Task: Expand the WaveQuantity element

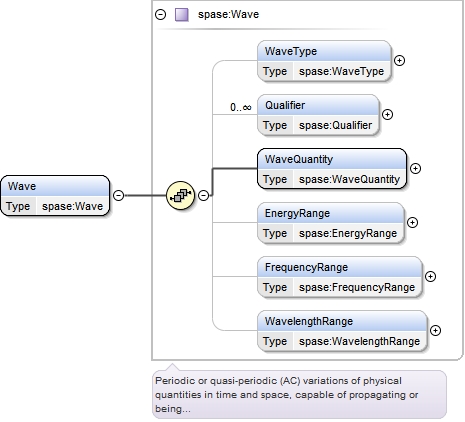Action: point(415,169)
